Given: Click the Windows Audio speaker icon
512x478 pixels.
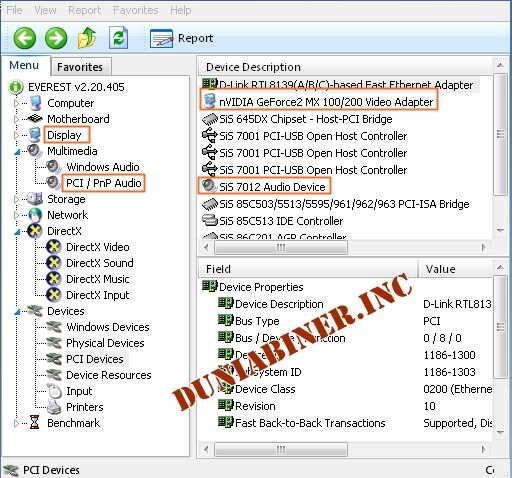Looking at the screenshot, I should (54, 167).
